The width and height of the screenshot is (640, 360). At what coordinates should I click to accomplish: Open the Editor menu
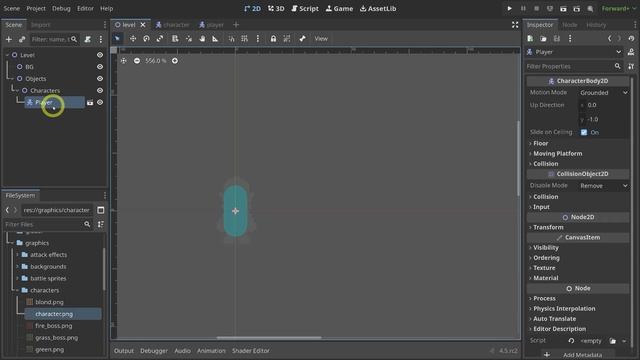point(85,9)
